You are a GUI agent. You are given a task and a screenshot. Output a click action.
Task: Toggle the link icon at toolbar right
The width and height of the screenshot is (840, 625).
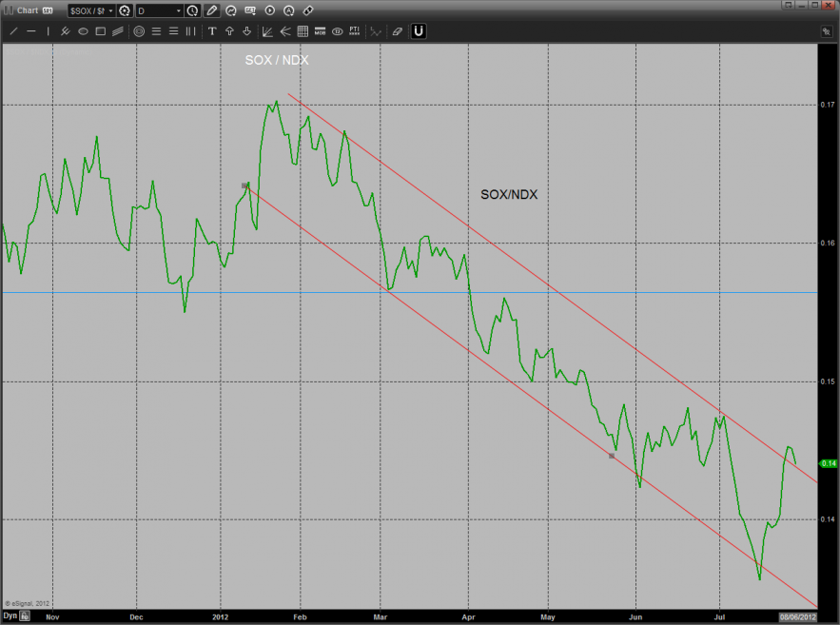308,10
